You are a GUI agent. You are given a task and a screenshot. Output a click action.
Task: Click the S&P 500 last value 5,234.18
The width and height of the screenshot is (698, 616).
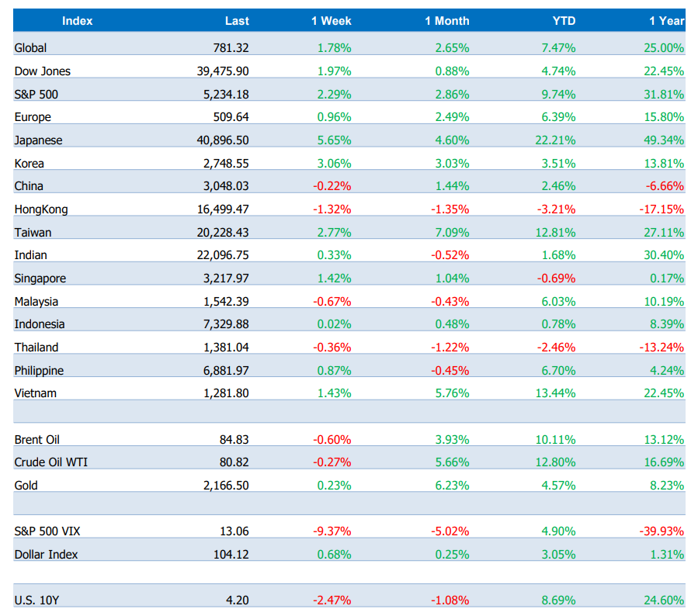coord(223,95)
